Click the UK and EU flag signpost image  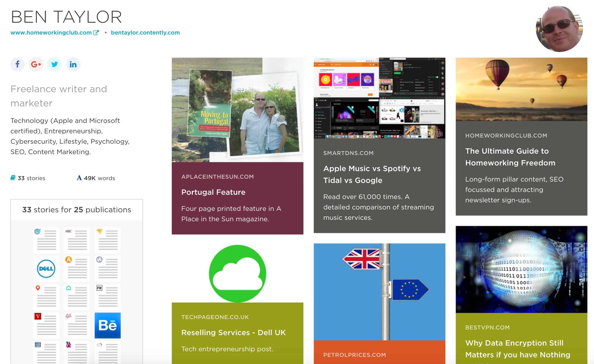click(x=379, y=292)
